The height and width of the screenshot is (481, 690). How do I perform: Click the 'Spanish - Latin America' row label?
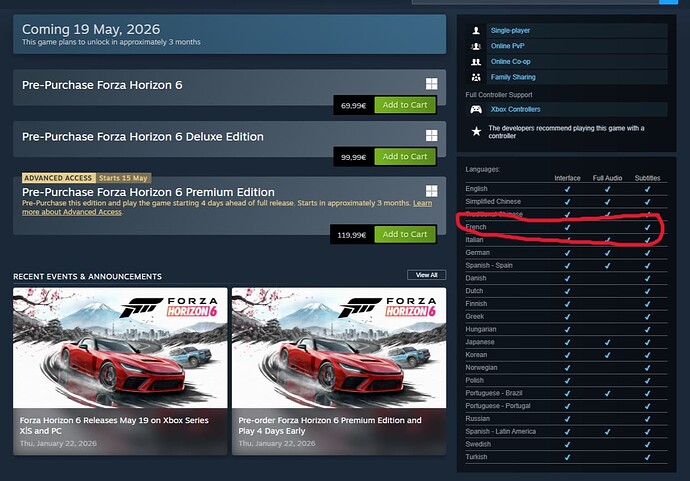point(500,431)
